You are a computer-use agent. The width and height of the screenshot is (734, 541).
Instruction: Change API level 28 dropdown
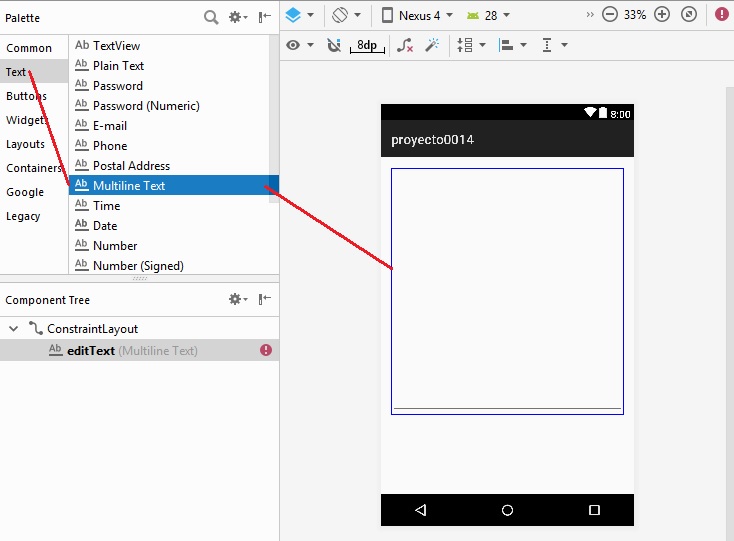[488, 15]
